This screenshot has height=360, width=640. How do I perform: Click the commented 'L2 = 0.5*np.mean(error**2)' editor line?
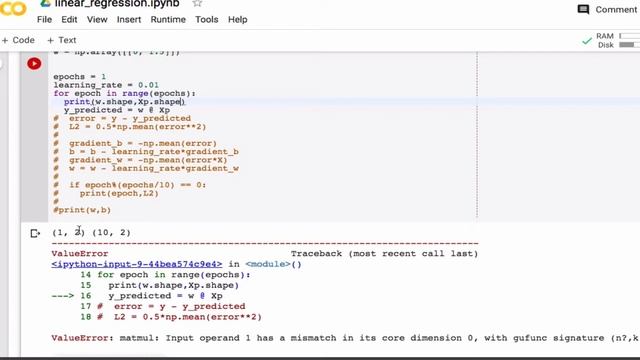point(130,127)
